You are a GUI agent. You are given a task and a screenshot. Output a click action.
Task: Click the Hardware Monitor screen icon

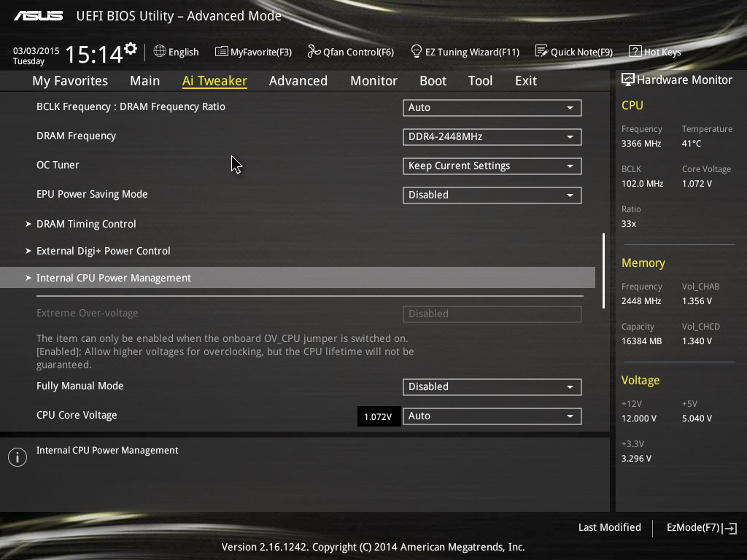click(628, 79)
